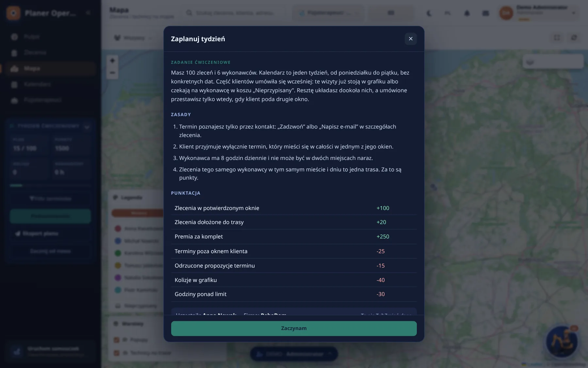Toggle Technicy na trasie layer checkbox
This screenshot has height=368, width=588.
[116, 353]
